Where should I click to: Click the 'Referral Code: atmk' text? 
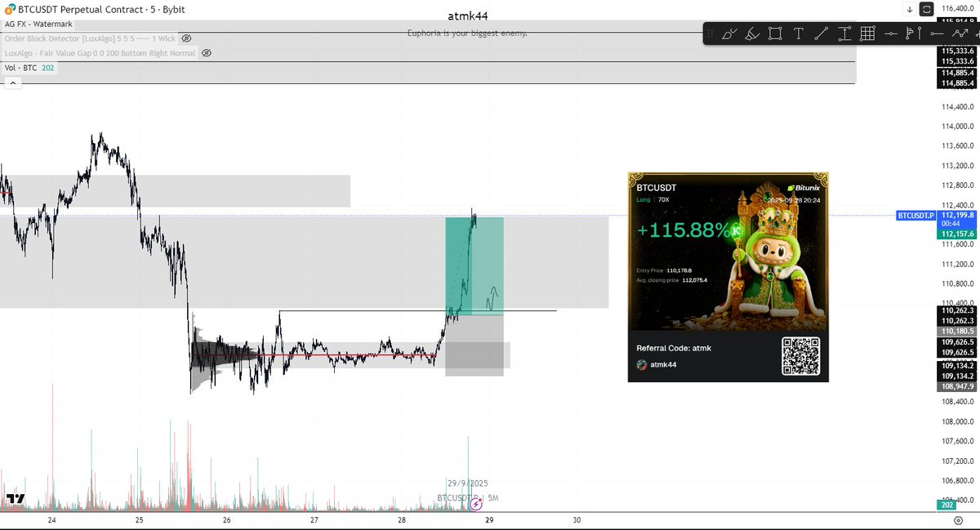point(674,348)
